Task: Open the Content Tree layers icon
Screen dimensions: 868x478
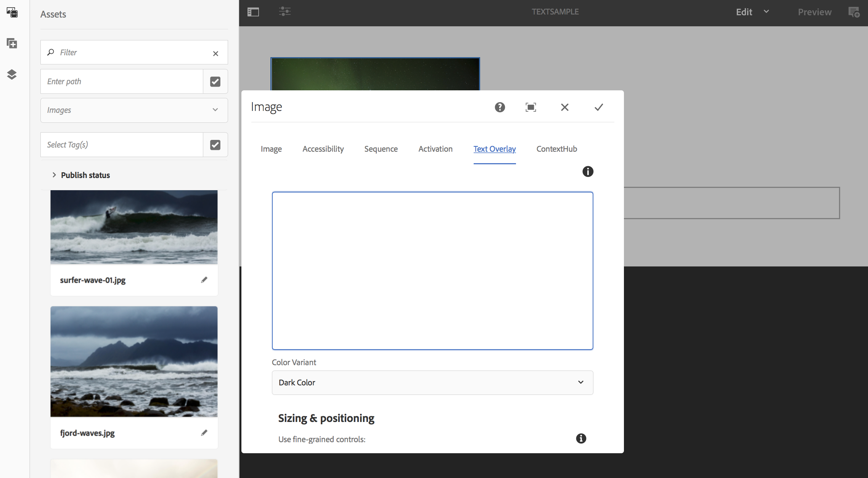Action: click(x=12, y=74)
